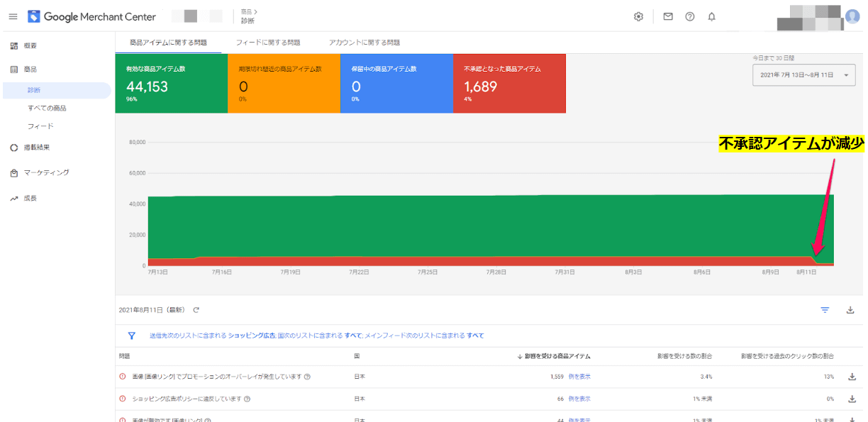The width and height of the screenshot is (868, 422).
Task: Open the date range dropdown
Action: point(804,74)
